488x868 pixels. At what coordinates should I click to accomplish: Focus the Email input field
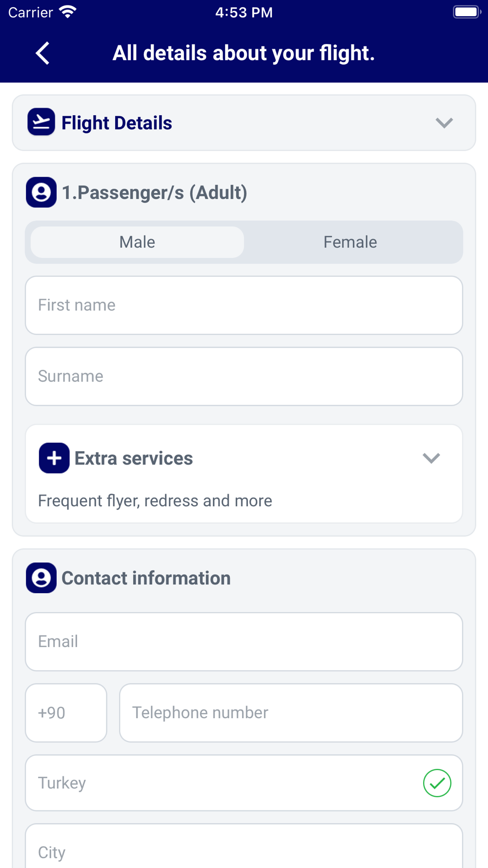[244, 641]
